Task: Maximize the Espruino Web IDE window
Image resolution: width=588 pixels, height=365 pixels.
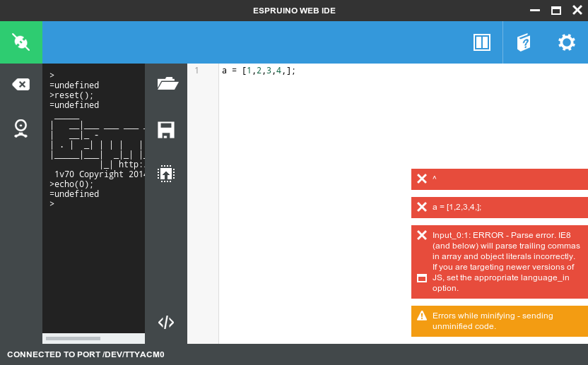Action: 556,11
